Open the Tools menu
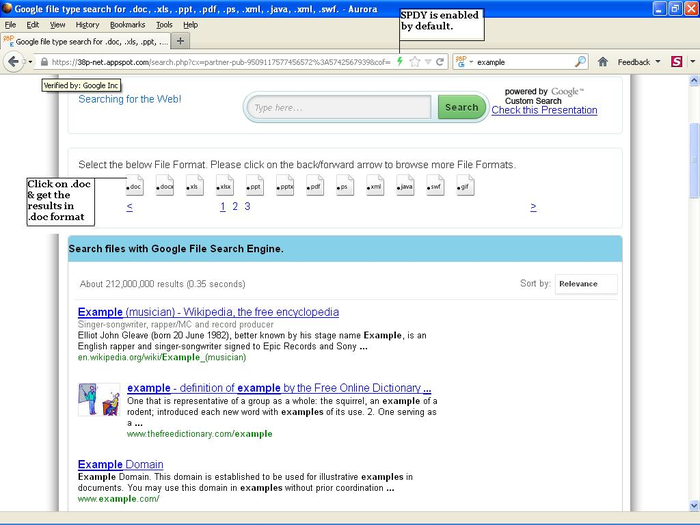The height and width of the screenshot is (525, 700). pos(164,25)
